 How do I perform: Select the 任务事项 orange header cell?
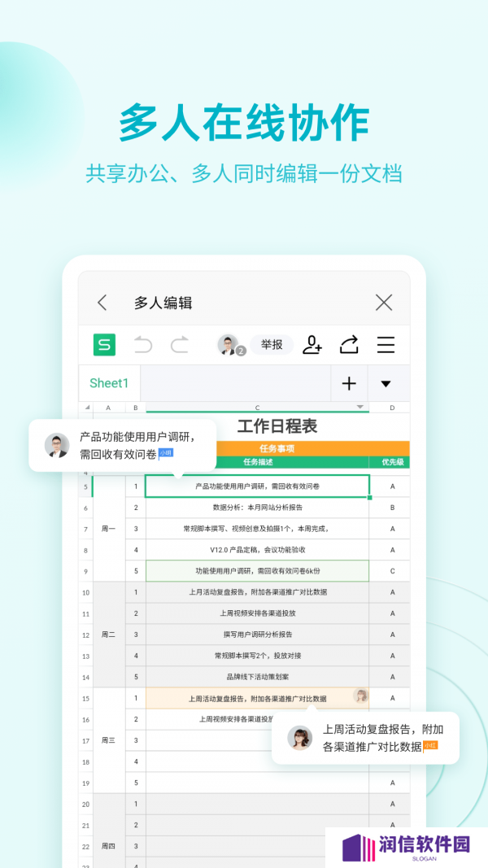click(x=277, y=448)
